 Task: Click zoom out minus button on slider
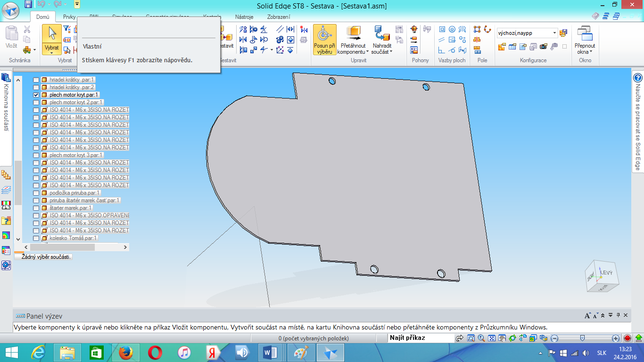coord(555,338)
